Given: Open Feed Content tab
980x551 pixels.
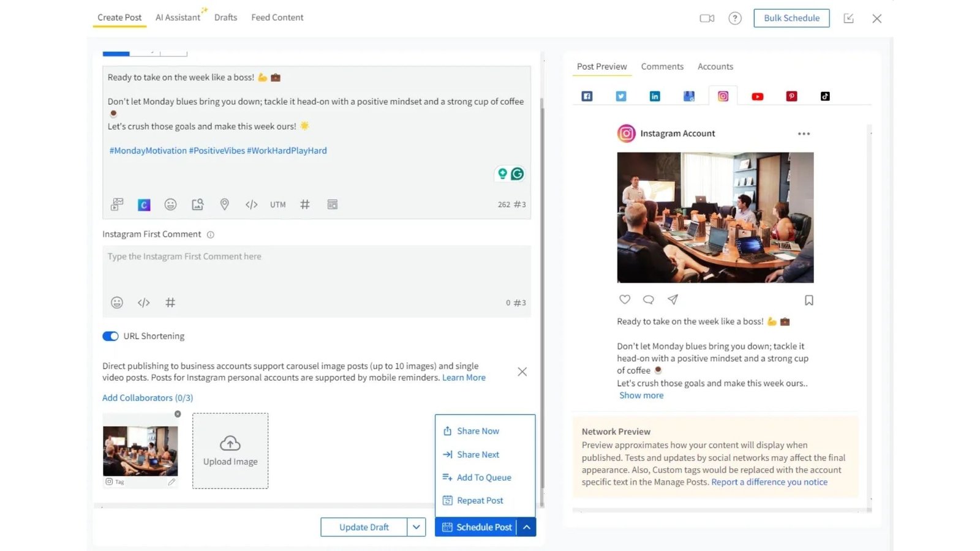Looking at the screenshot, I should point(277,18).
